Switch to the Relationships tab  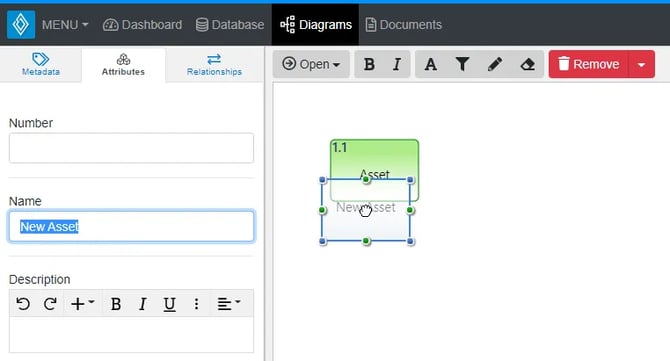coord(214,65)
